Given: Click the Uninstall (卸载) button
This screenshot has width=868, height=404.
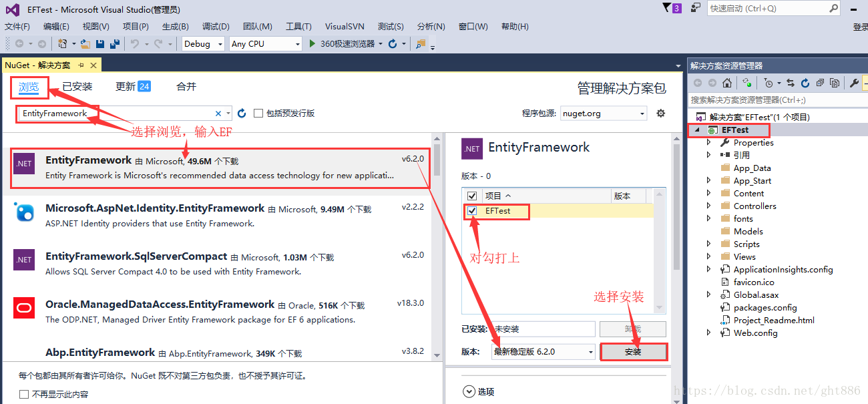Looking at the screenshot, I should coord(633,329).
